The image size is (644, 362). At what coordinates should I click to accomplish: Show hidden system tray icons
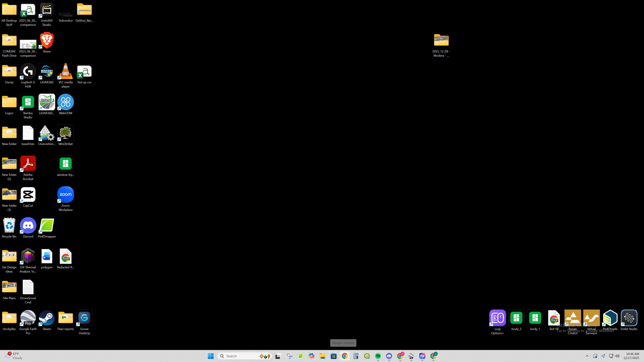pos(587,356)
